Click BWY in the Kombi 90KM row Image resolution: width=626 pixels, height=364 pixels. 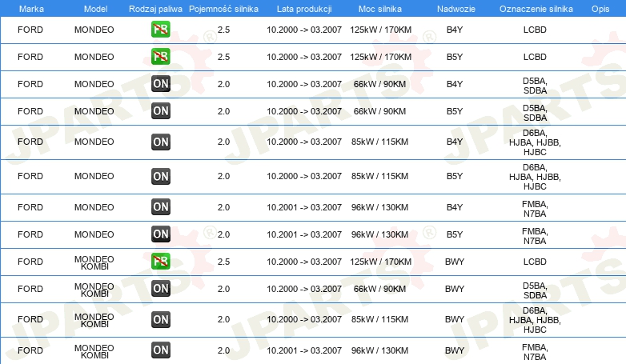tap(455, 289)
